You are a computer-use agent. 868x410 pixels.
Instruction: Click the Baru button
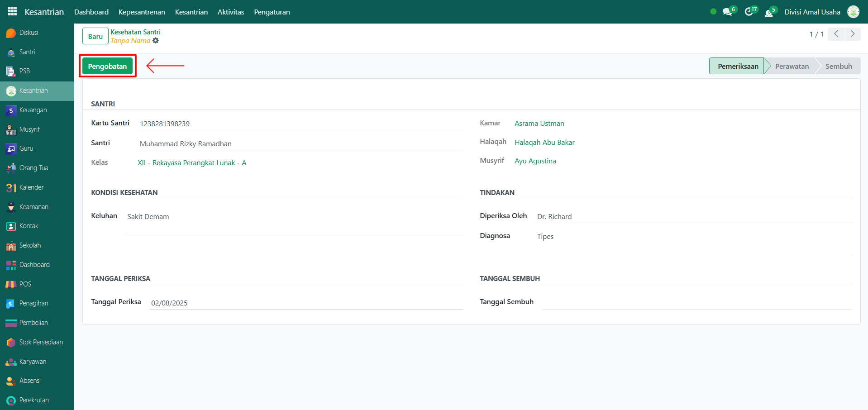click(x=95, y=36)
